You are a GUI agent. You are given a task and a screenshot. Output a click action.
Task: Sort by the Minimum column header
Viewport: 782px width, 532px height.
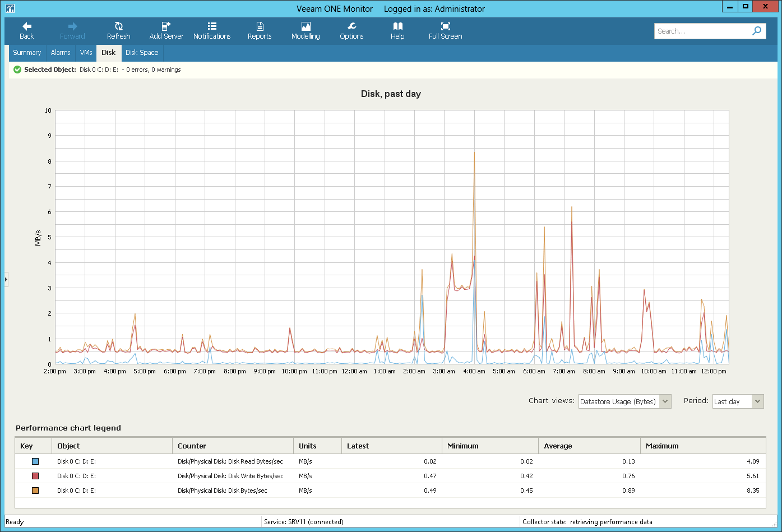(491, 446)
